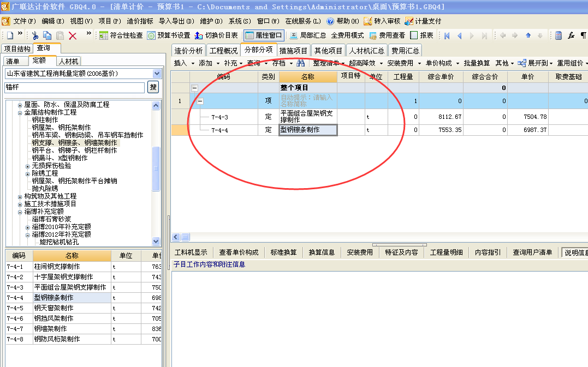Image resolution: width=588 pixels, height=367 pixels.
Task: Switch to 人材机汇总 tab
Action: tap(367, 51)
